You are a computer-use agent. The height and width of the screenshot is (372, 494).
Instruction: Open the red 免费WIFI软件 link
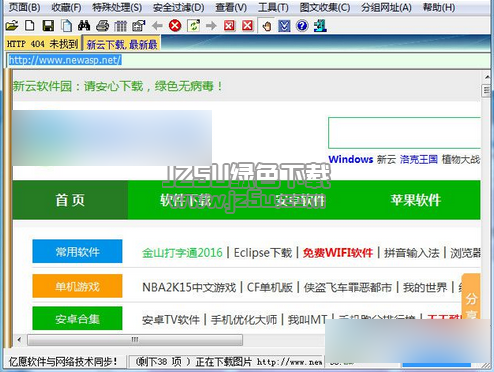[x=338, y=253]
